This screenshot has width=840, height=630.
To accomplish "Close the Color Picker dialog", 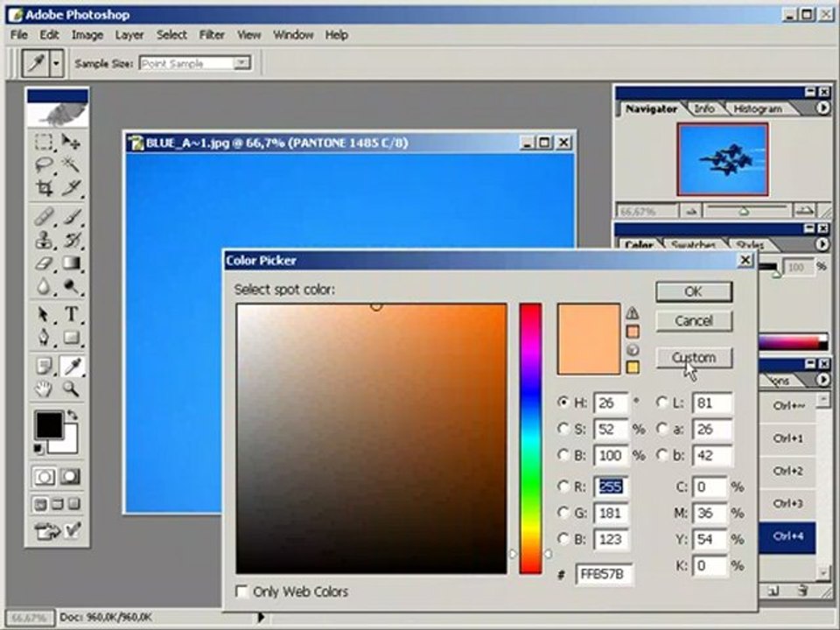I will (745, 261).
